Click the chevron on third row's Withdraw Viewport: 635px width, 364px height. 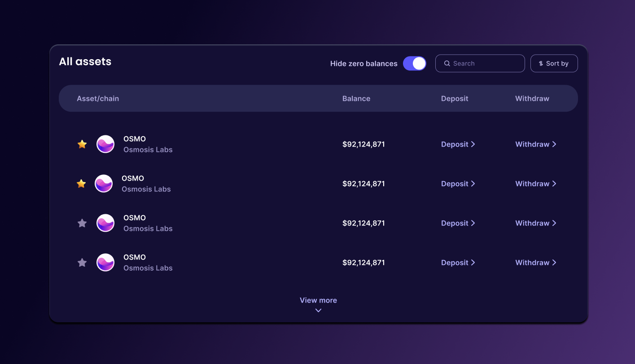click(x=555, y=223)
